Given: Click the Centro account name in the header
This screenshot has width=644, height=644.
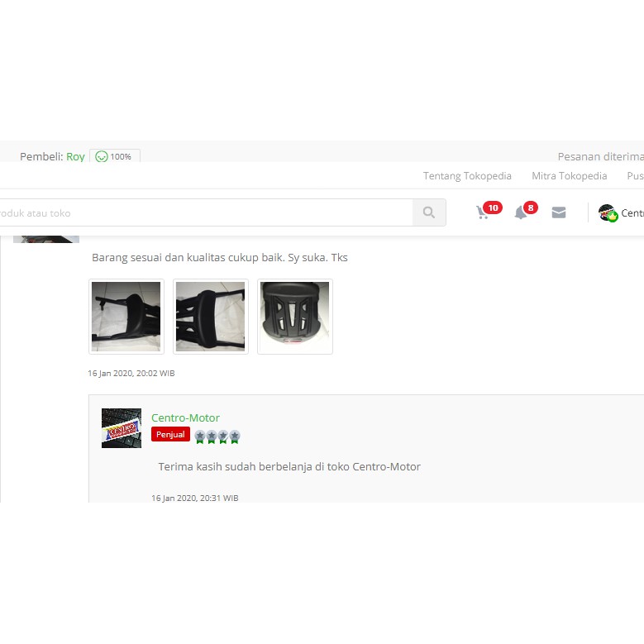Looking at the screenshot, I should pos(632,212).
